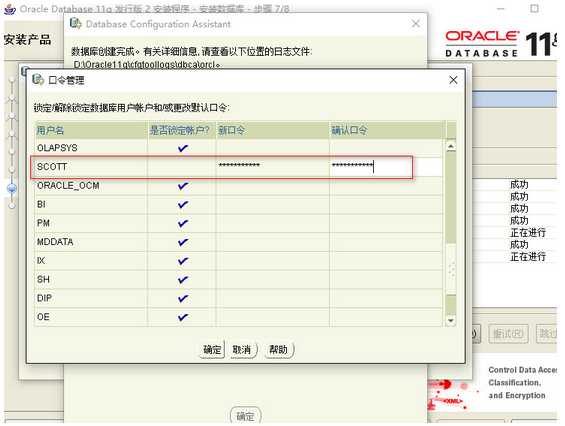This screenshot has height=426, width=565.
Task: Click the ORACLE DATABASE logo
Action: click(481, 44)
